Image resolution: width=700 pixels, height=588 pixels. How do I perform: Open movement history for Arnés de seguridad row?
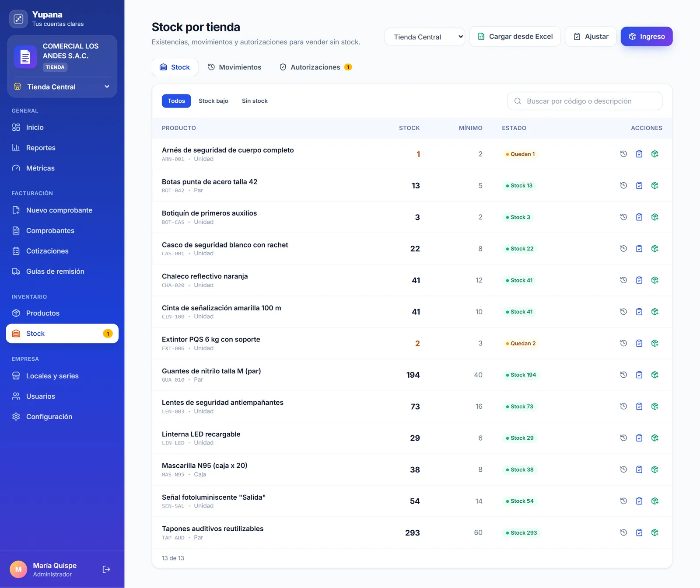point(623,154)
